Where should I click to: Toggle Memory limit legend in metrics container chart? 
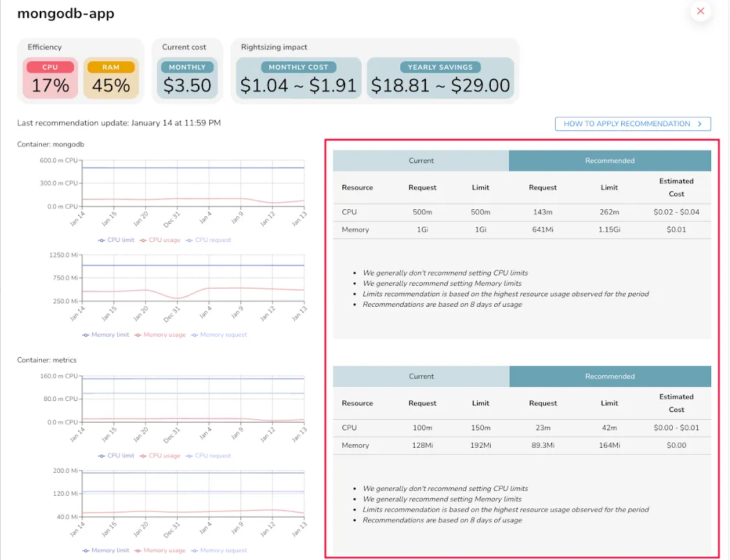(x=106, y=550)
